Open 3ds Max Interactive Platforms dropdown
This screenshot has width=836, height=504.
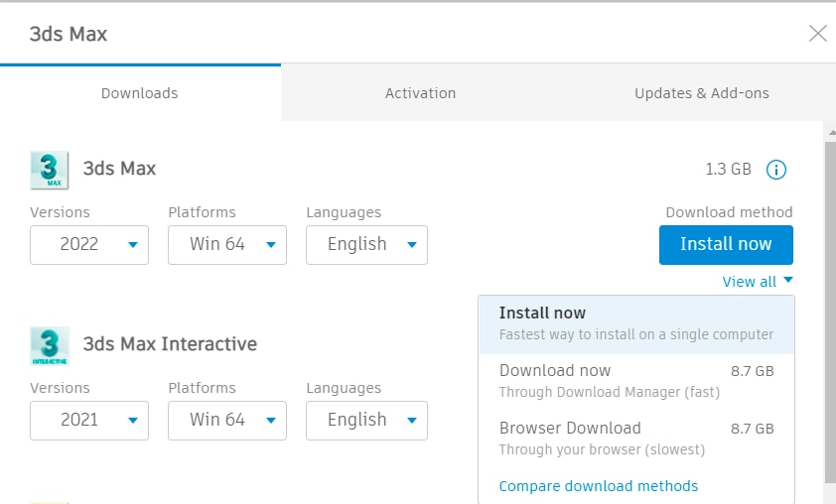tap(227, 421)
